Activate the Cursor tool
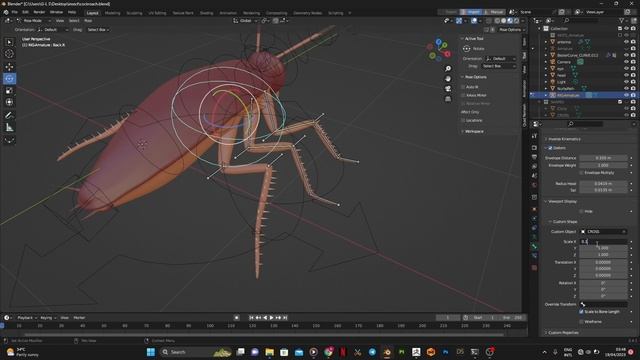 [9, 54]
